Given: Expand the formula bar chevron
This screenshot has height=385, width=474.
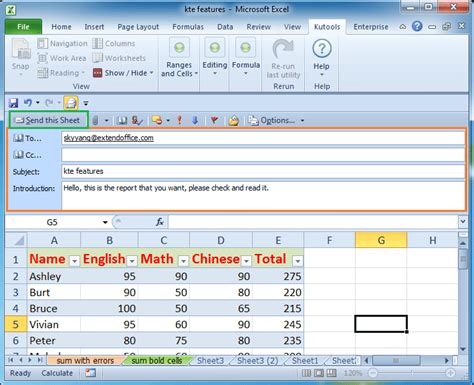Looking at the screenshot, I should tap(463, 221).
